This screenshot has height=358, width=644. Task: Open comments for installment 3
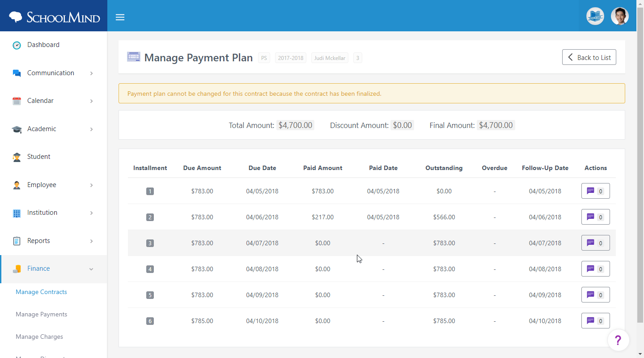pos(595,243)
